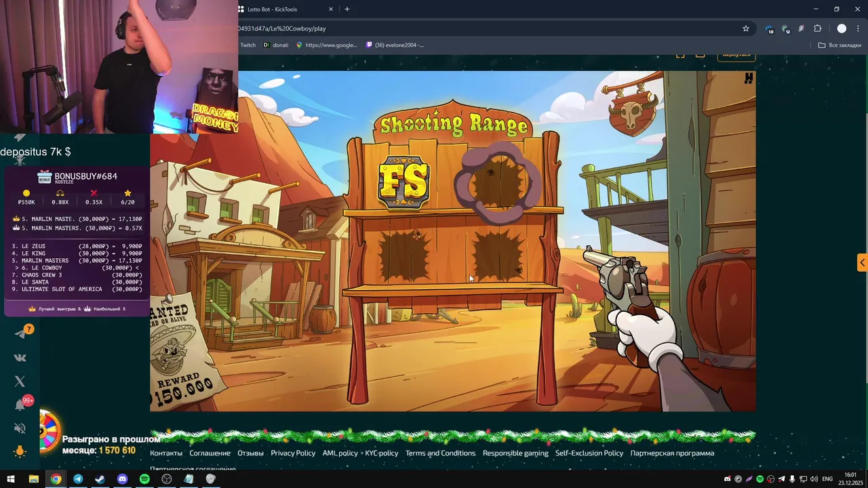This screenshot has width=868, height=488.
Task: Open the Chrome three-dot menu
Action: coord(859,28)
